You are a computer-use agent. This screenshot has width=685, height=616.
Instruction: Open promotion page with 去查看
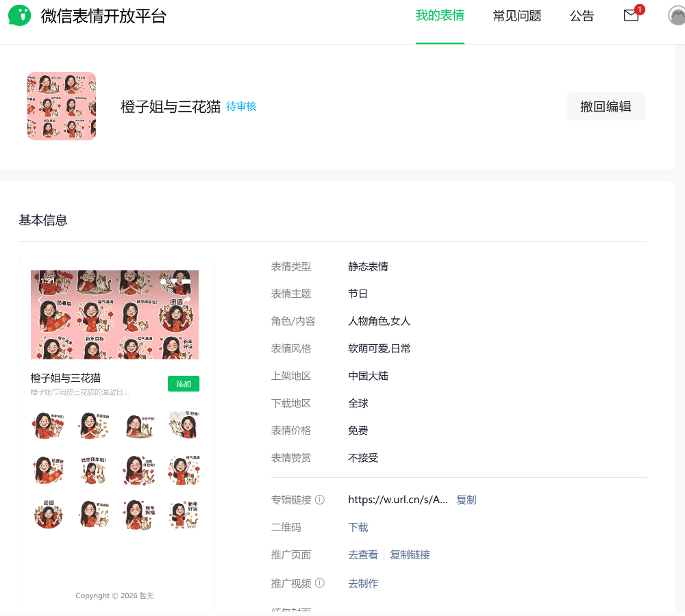[363, 554]
